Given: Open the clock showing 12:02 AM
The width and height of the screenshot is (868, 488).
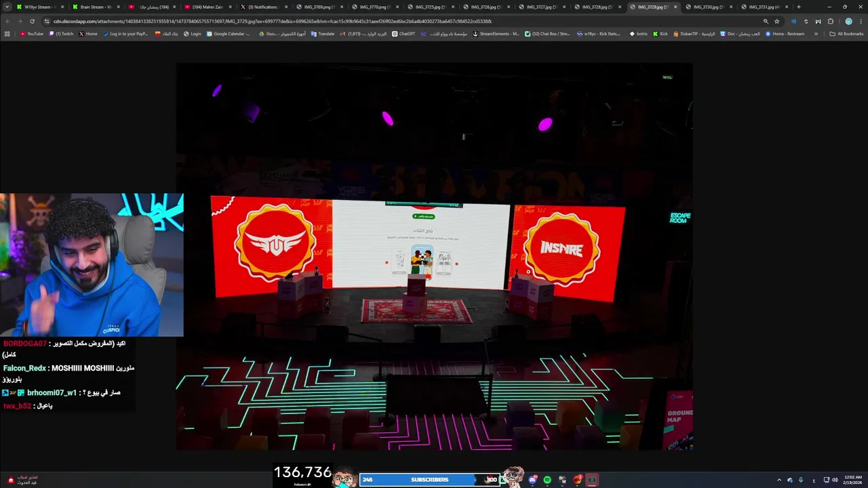Looking at the screenshot, I should pos(854,480).
